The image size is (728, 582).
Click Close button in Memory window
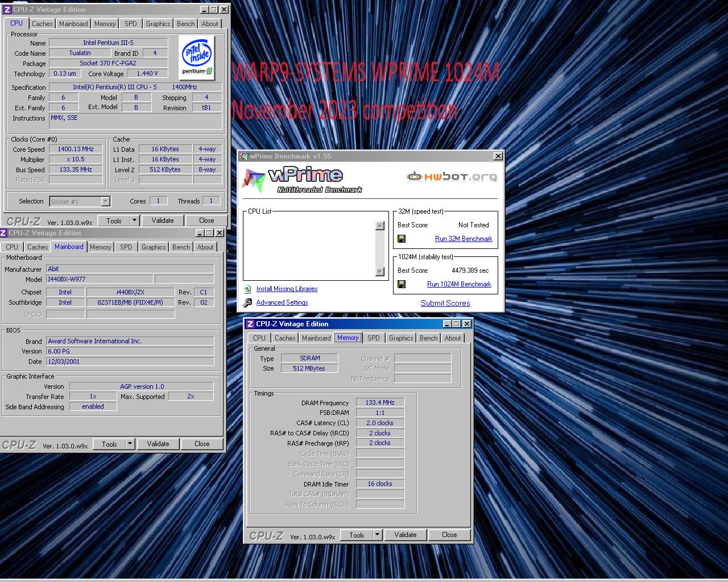pyautogui.click(x=449, y=535)
